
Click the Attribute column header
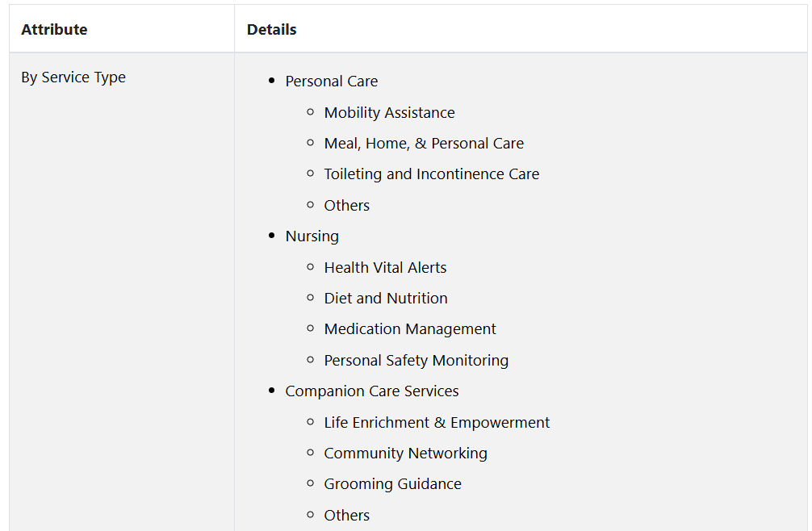54,30
